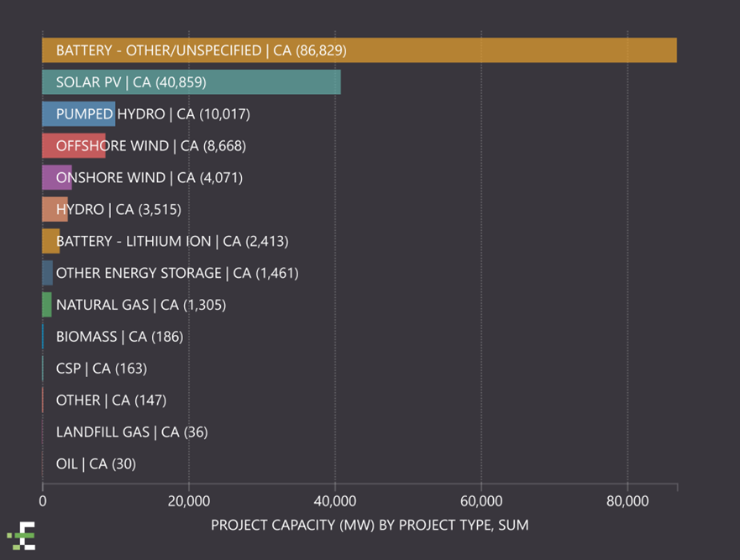Select the 80,000 x-axis tick label
The height and width of the screenshot is (560, 740).
pyautogui.click(x=627, y=501)
